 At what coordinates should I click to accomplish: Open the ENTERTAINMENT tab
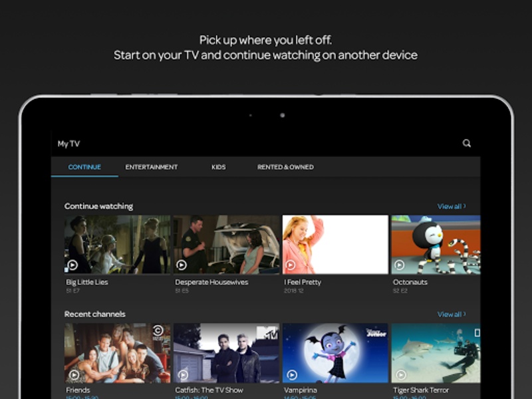[x=152, y=167]
